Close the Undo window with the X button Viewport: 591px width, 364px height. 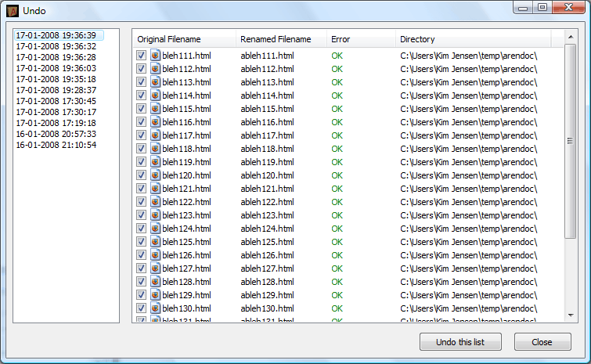pyautogui.click(x=569, y=8)
